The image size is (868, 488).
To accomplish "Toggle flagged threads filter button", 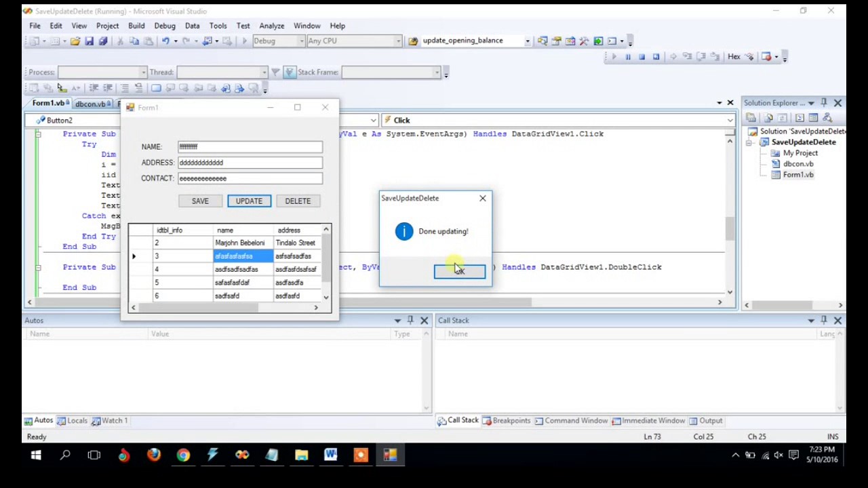I will [290, 72].
